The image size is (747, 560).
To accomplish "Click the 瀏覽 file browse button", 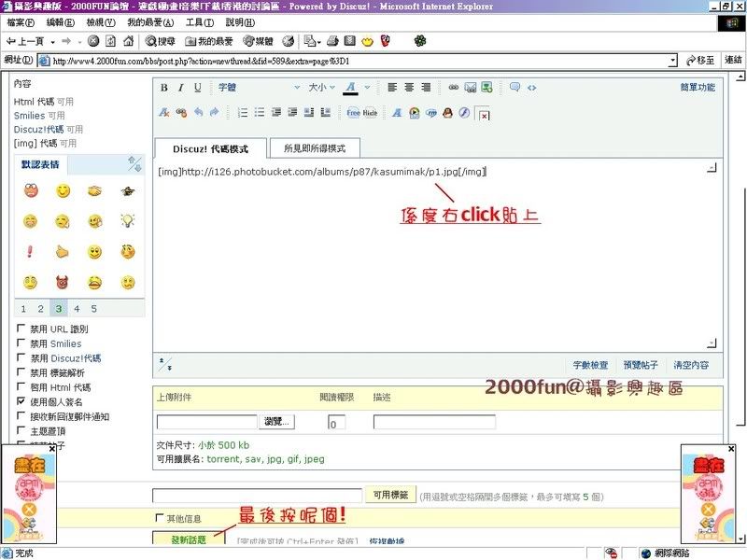I will 277,422.
